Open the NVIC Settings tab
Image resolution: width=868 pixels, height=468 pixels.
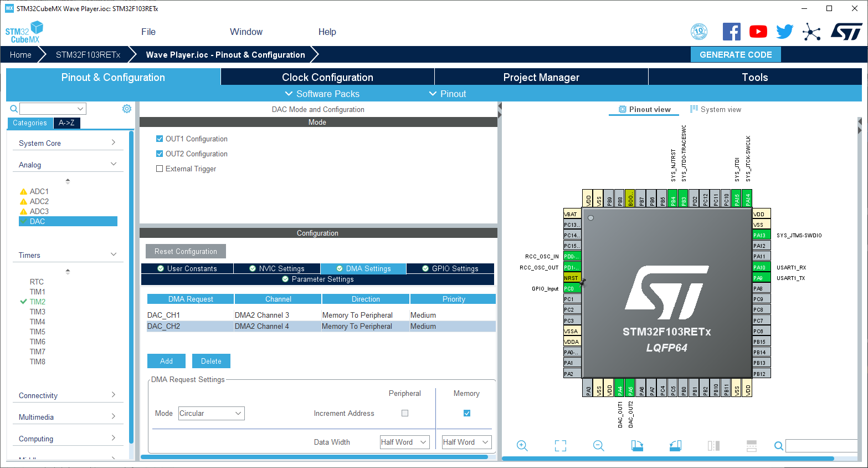point(277,268)
